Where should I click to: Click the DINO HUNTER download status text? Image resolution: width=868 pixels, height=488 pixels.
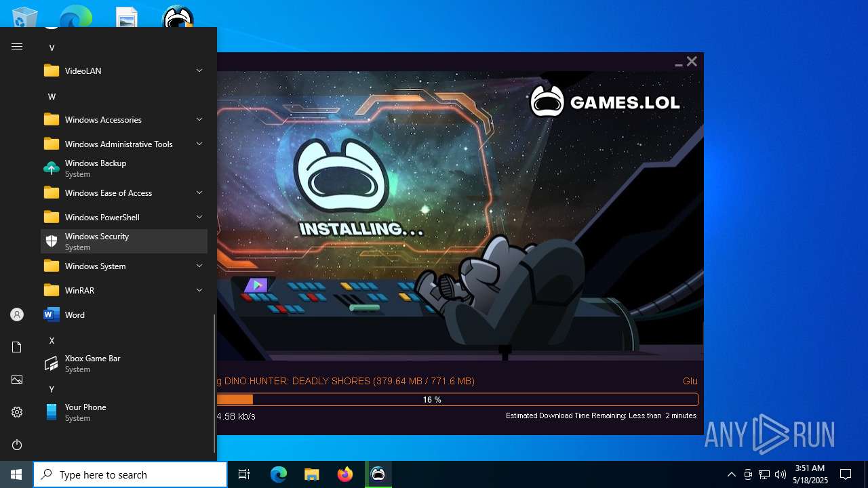click(346, 381)
